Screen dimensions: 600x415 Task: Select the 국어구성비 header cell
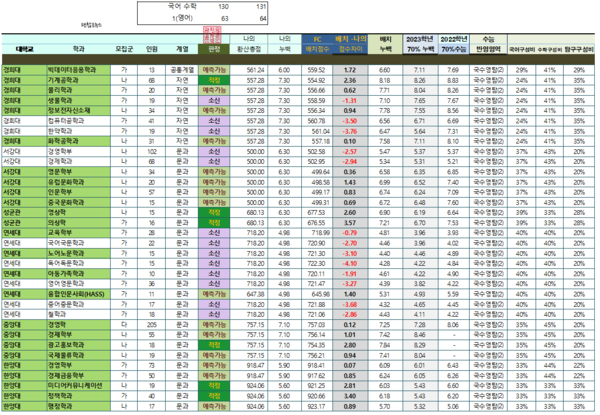click(522, 50)
